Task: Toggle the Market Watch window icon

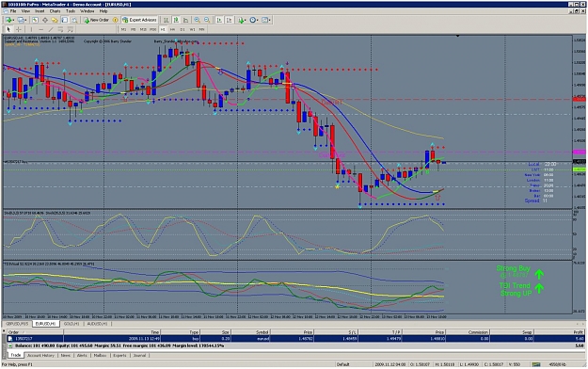Action: (x=35, y=20)
